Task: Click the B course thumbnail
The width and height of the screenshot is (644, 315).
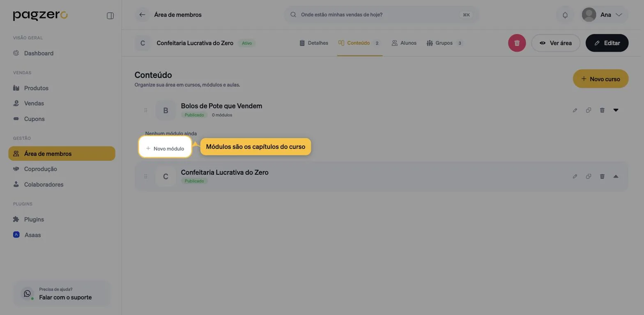Action: (x=166, y=110)
